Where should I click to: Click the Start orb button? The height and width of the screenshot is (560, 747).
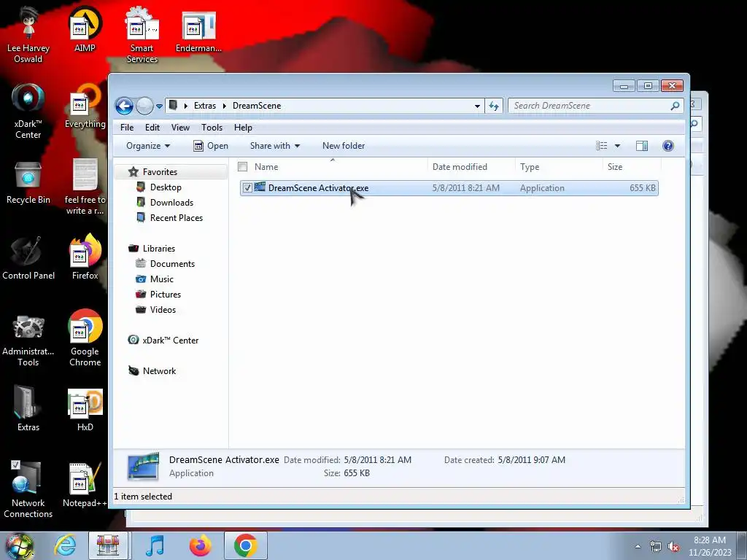(x=19, y=546)
